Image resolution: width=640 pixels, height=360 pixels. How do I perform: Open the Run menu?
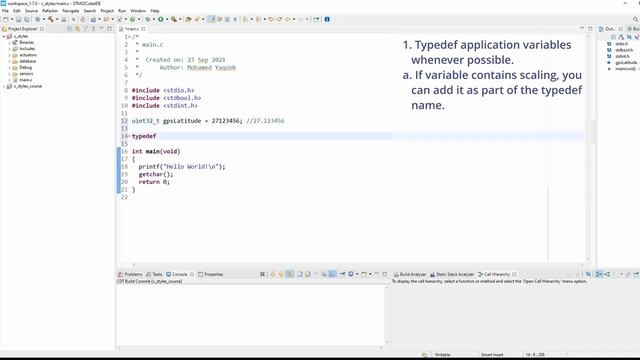click(x=122, y=11)
